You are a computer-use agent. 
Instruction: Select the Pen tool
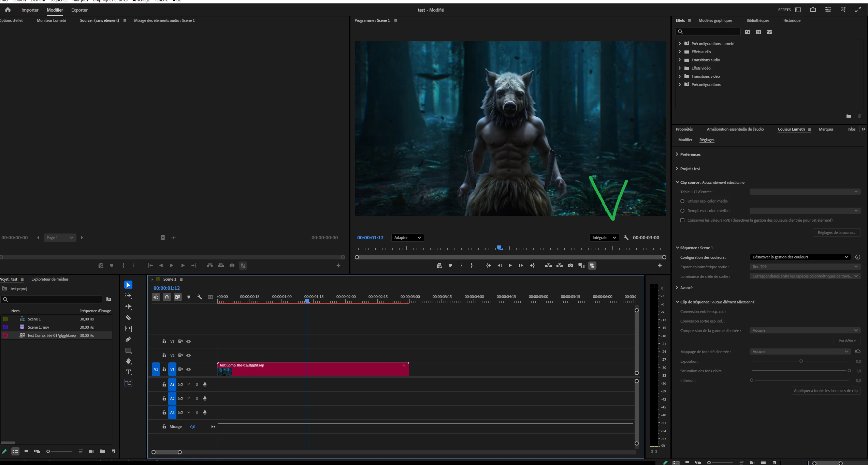pyautogui.click(x=128, y=340)
